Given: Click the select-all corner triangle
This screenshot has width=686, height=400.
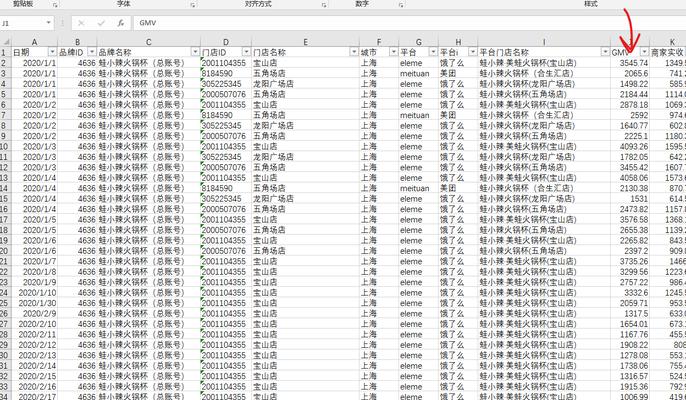Looking at the screenshot, I should (6, 42).
